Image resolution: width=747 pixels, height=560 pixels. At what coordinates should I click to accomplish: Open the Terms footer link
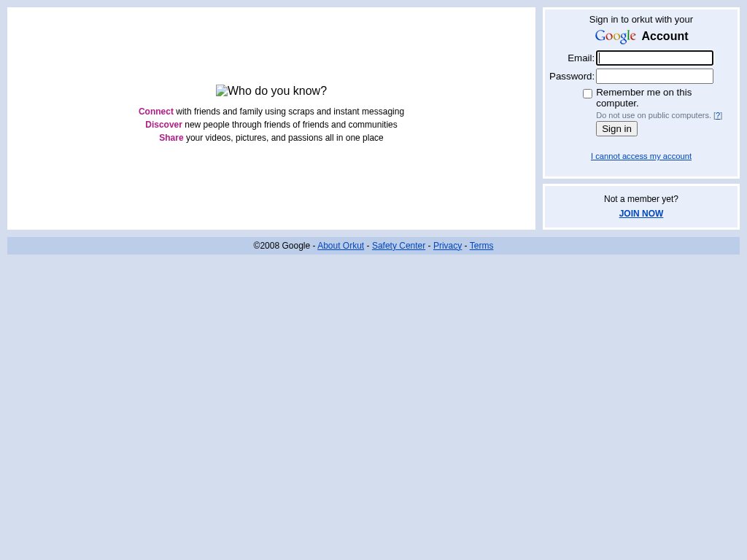pyautogui.click(x=481, y=246)
